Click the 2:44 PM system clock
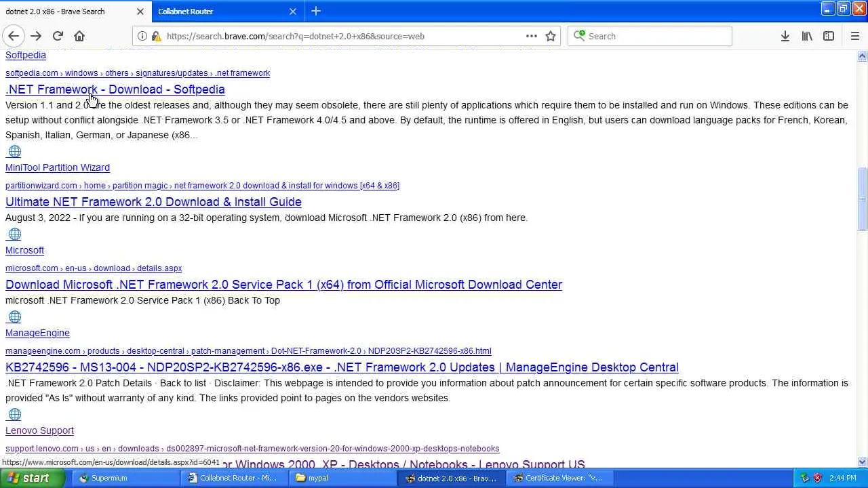The image size is (868, 488). [843, 478]
